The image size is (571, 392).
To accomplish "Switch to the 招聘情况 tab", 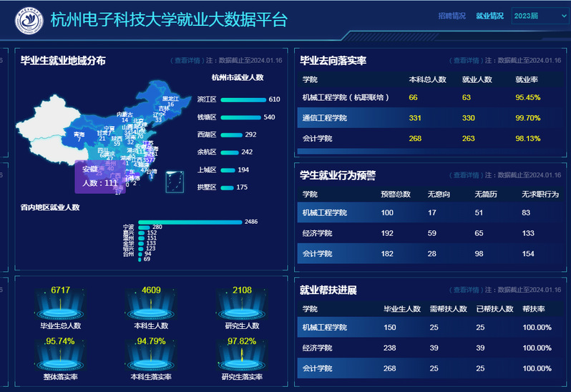I will click(x=452, y=16).
